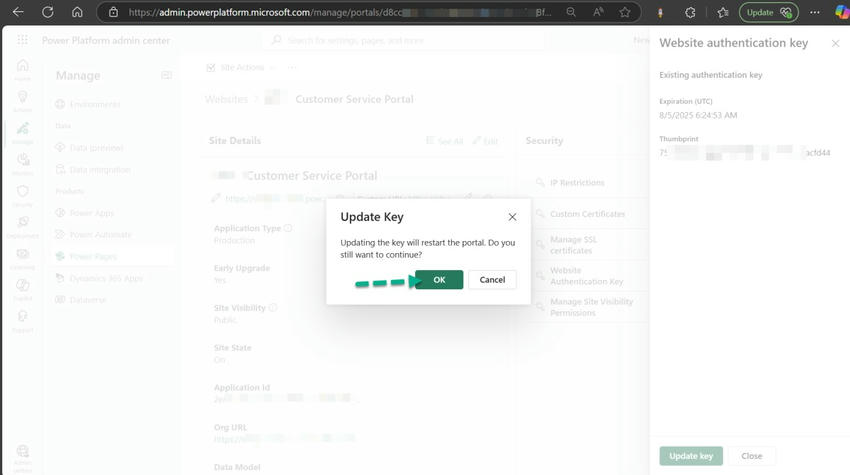Screen dimensions: 850x475
Task: Open Admin centers at rail bottom
Action: pyautogui.click(x=22, y=458)
